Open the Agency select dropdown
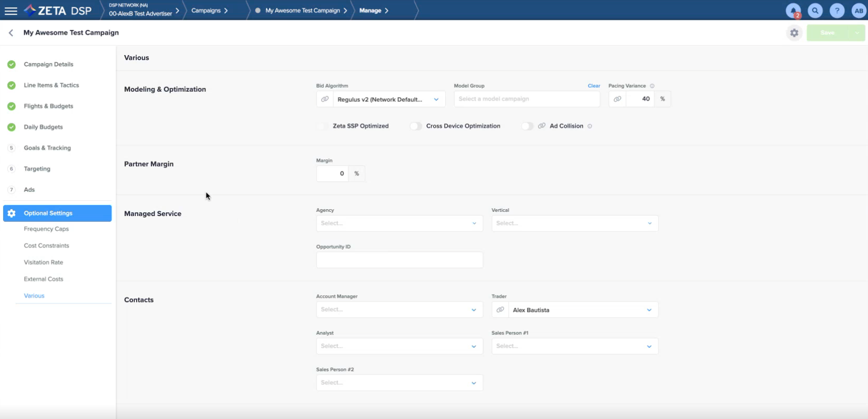Viewport: 868px width, 419px height. pos(399,223)
